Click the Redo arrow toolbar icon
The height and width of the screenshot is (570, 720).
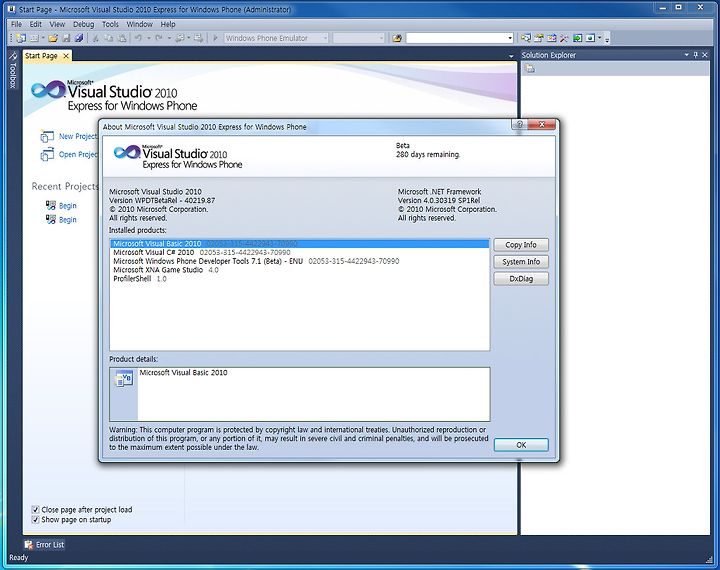(x=159, y=38)
